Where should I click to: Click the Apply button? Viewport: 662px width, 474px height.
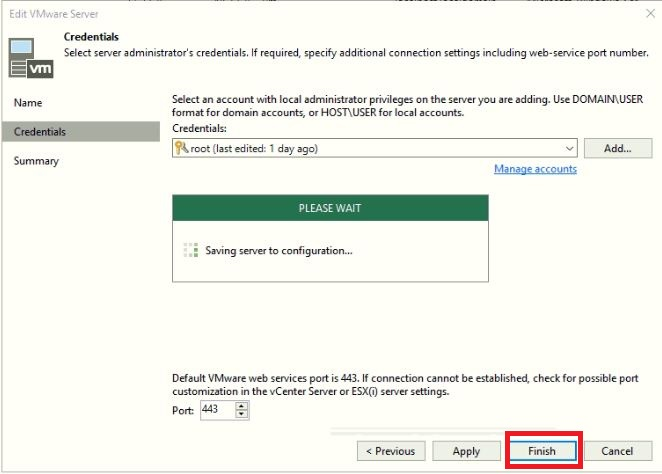[x=466, y=451]
